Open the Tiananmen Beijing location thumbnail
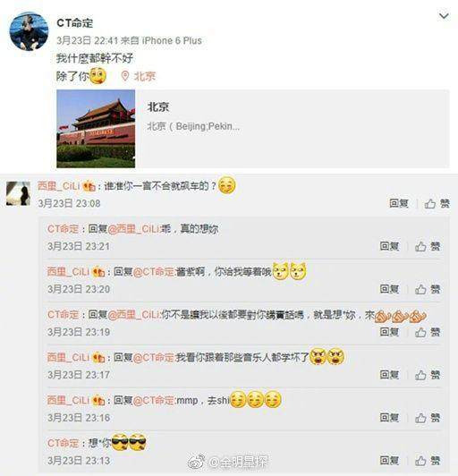 click(x=96, y=129)
